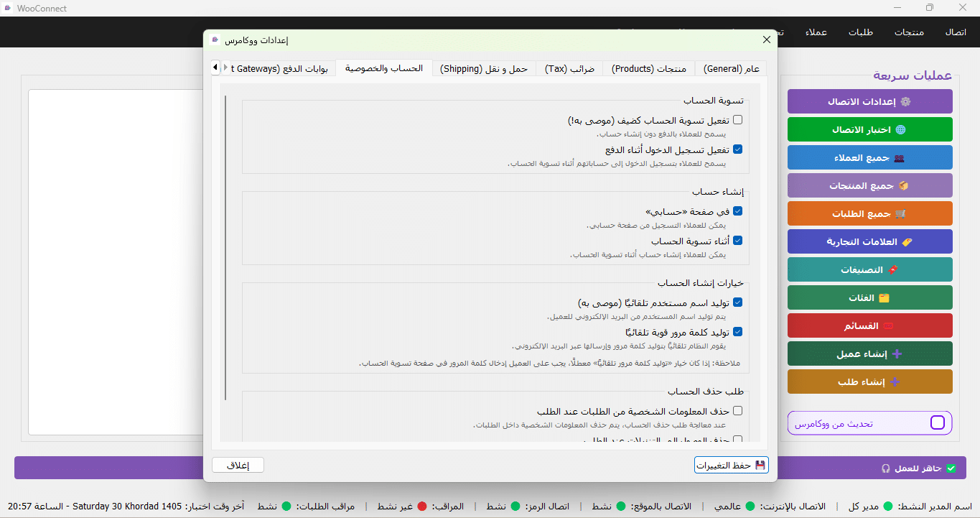
Task: Check the تحديث من ووكامرس box
Action: point(938,423)
